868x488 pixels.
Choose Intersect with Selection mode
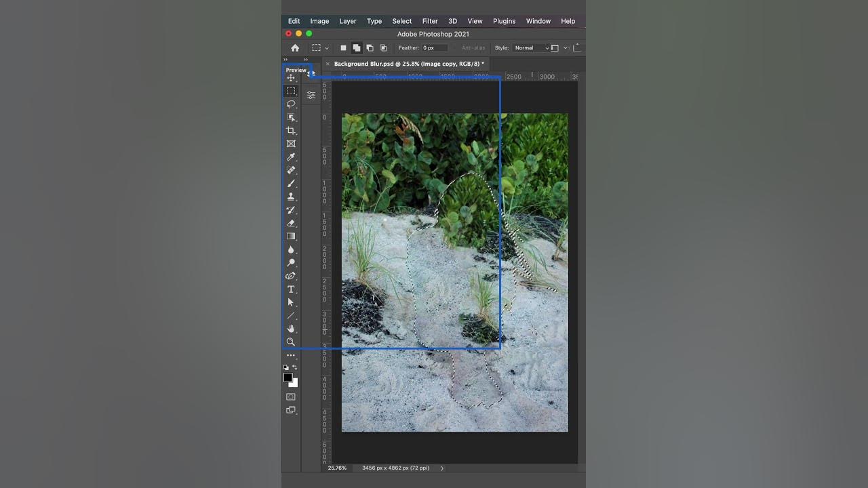click(x=383, y=48)
